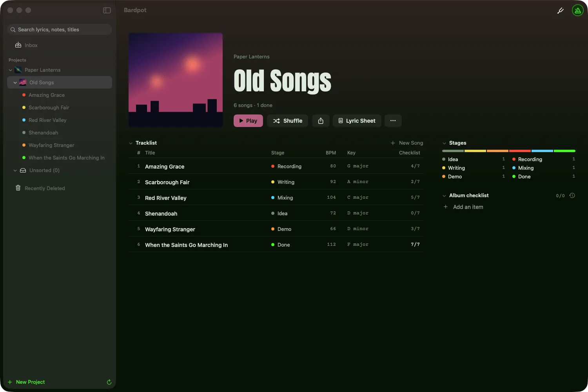Image resolution: width=588 pixels, height=392 pixels.
Task: Toggle the sidebar panel icon
Action: tap(107, 10)
